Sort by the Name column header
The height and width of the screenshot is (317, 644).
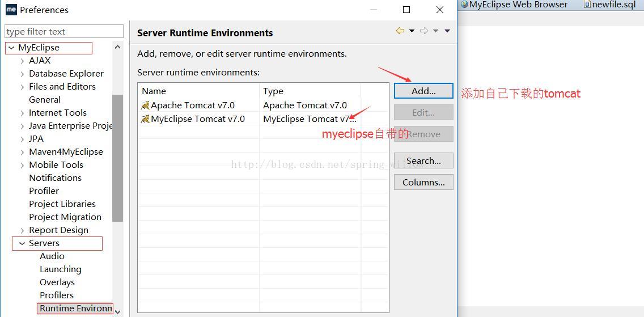tap(199, 91)
